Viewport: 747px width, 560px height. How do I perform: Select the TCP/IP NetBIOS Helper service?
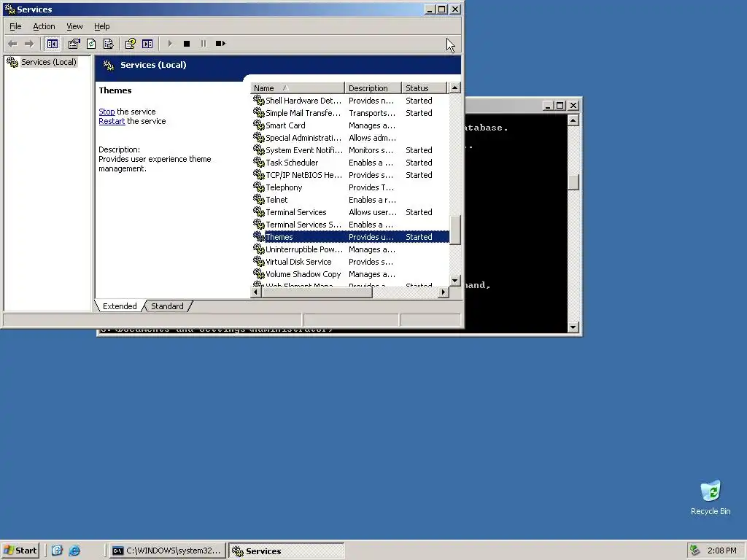click(x=350, y=175)
